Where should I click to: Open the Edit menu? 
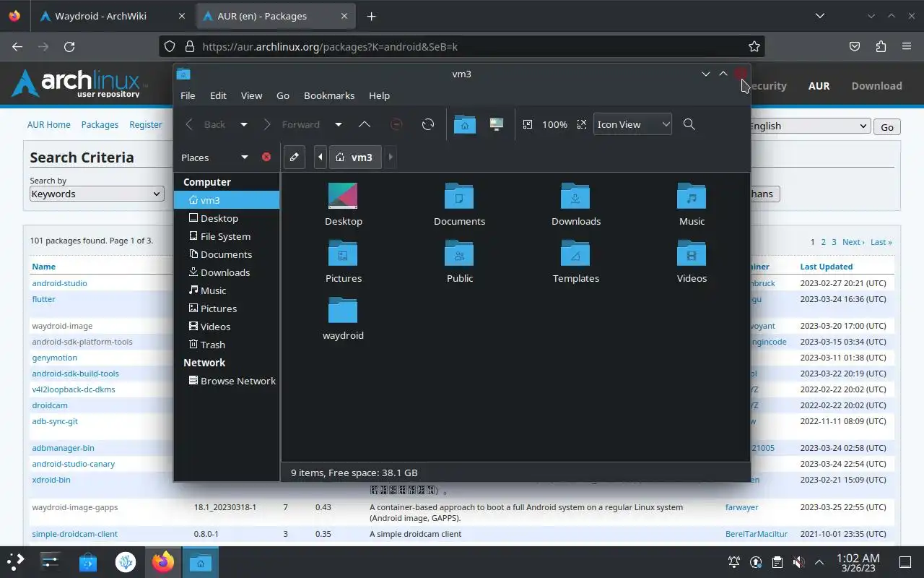[x=218, y=95]
